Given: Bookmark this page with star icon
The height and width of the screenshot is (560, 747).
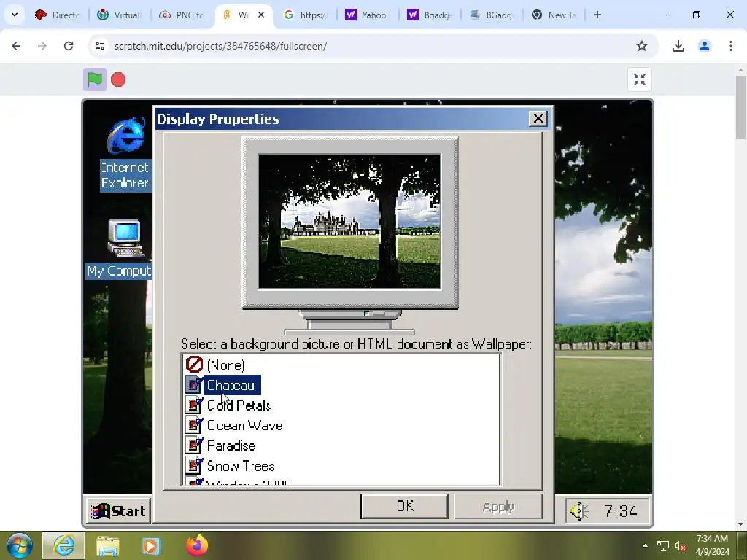Looking at the screenshot, I should (x=642, y=46).
